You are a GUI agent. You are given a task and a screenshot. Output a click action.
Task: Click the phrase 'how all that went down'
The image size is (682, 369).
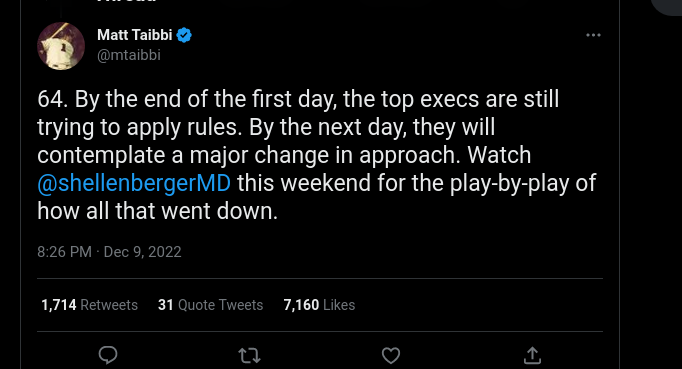[157, 211]
